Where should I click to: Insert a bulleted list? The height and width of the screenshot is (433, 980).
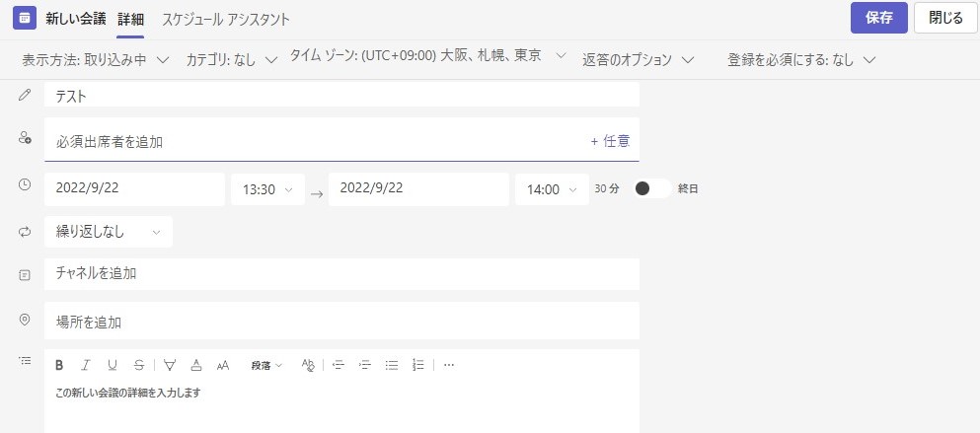point(392,366)
